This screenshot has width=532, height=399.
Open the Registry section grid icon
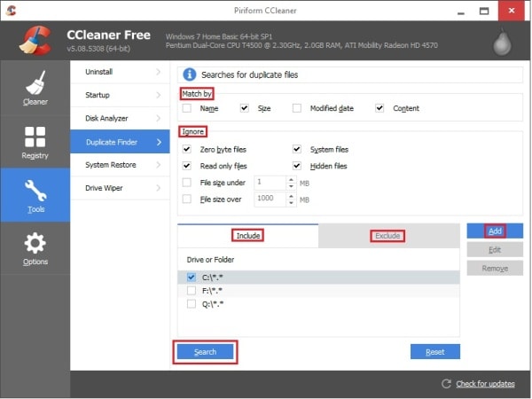(x=35, y=137)
